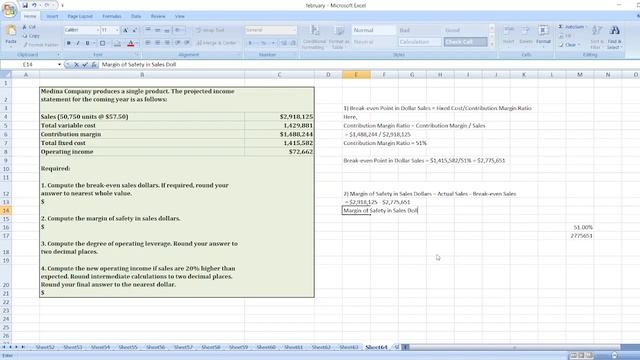640x360 pixels.
Task: Click the Decrease Indent icon
Action: click(178, 43)
